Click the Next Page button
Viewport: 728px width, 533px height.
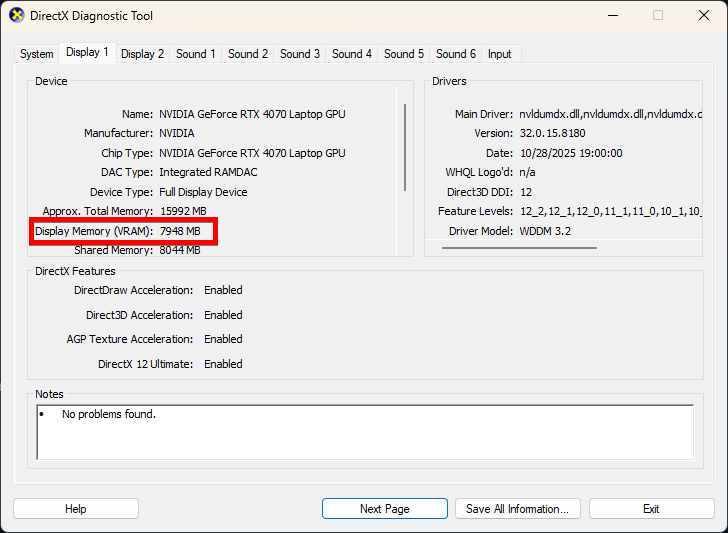coord(384,509)
